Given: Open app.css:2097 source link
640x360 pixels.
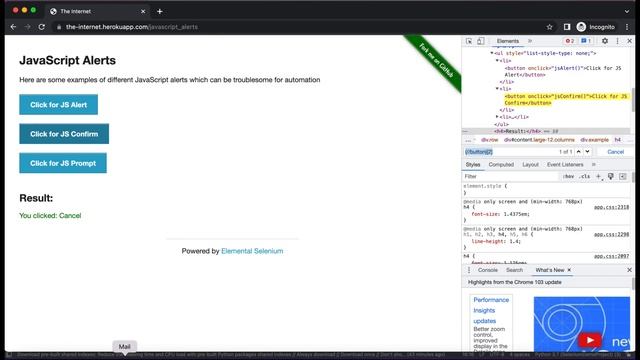Looking at the screenshot, I should (611, 256).
